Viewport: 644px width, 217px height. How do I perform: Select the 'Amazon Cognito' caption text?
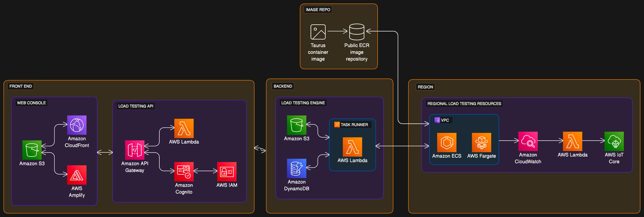(184, 189)
